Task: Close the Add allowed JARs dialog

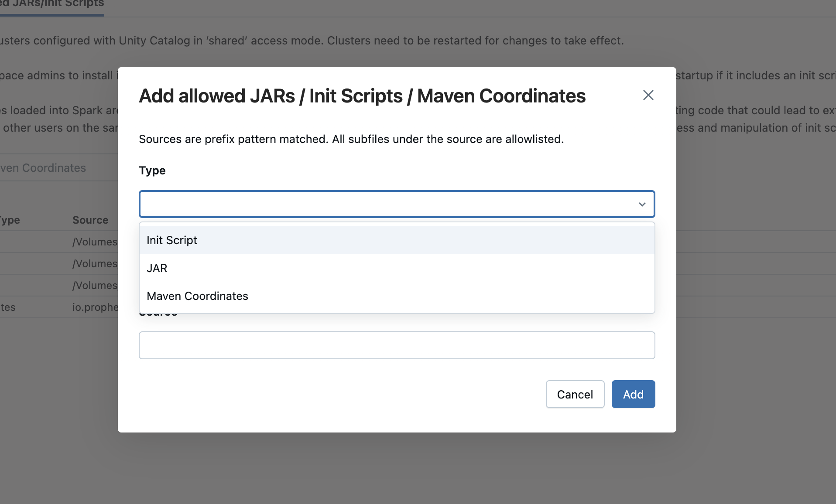Action: pos(648,95)
